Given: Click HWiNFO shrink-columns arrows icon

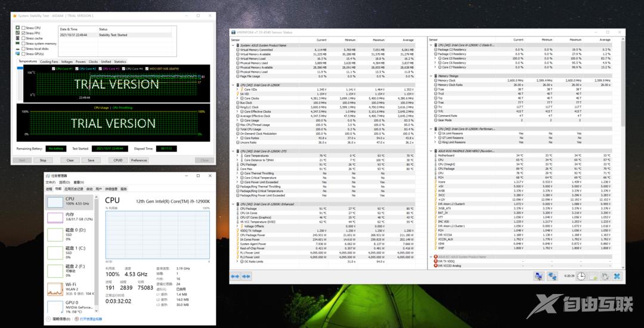Looking at the screenshot, I should click(246, 276).
